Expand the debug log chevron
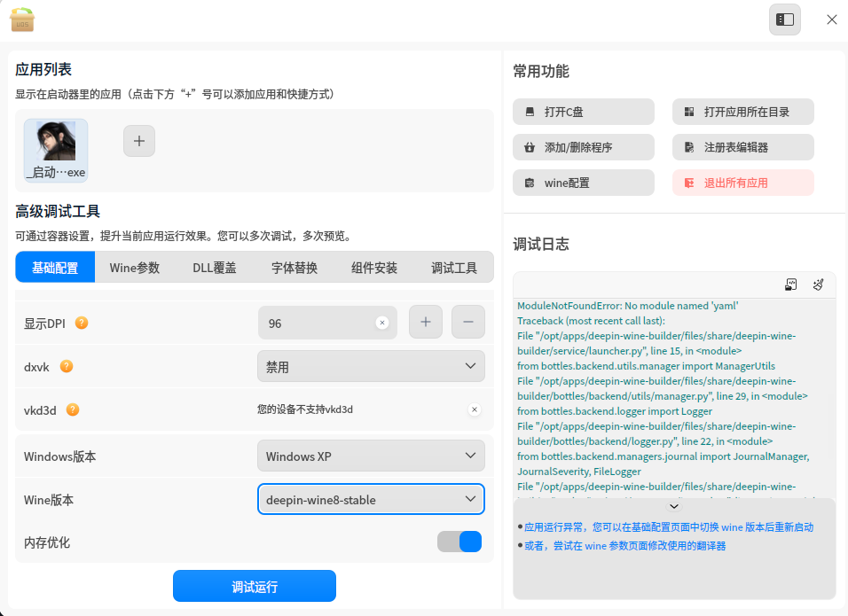The height and width of the screenshot is (616, 848). tap(674, 505)
